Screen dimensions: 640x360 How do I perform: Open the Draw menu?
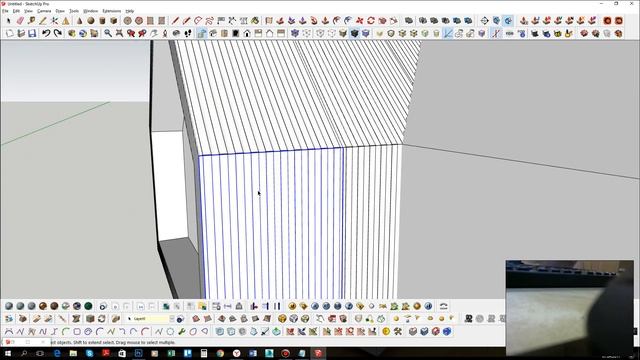pyautogui.click(x=60, y=11)
